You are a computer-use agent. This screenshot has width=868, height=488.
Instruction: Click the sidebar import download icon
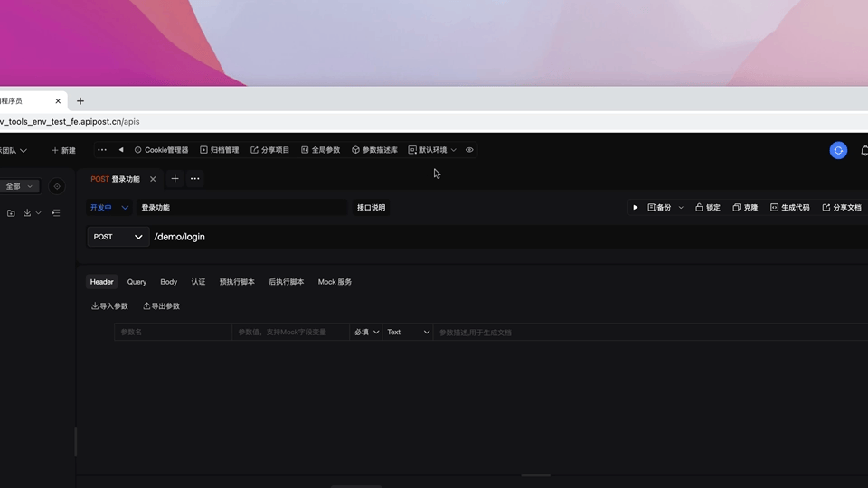click(27, 213)
